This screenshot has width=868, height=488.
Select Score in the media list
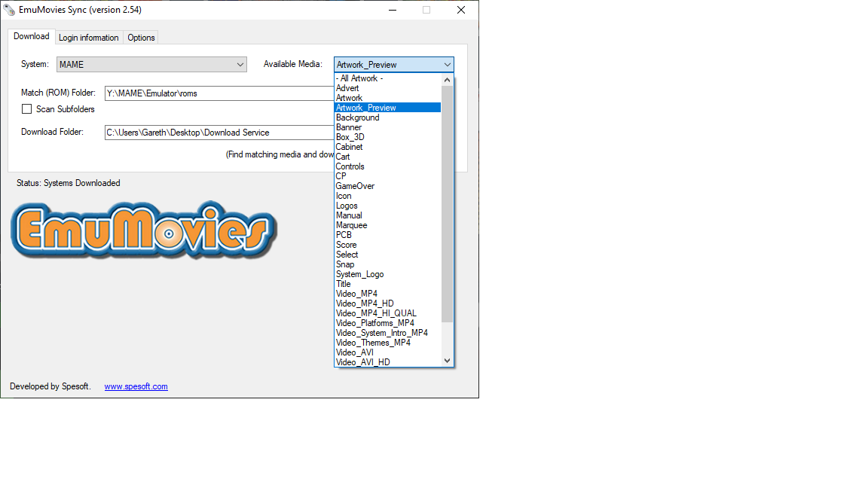click(x=388, y=245)
